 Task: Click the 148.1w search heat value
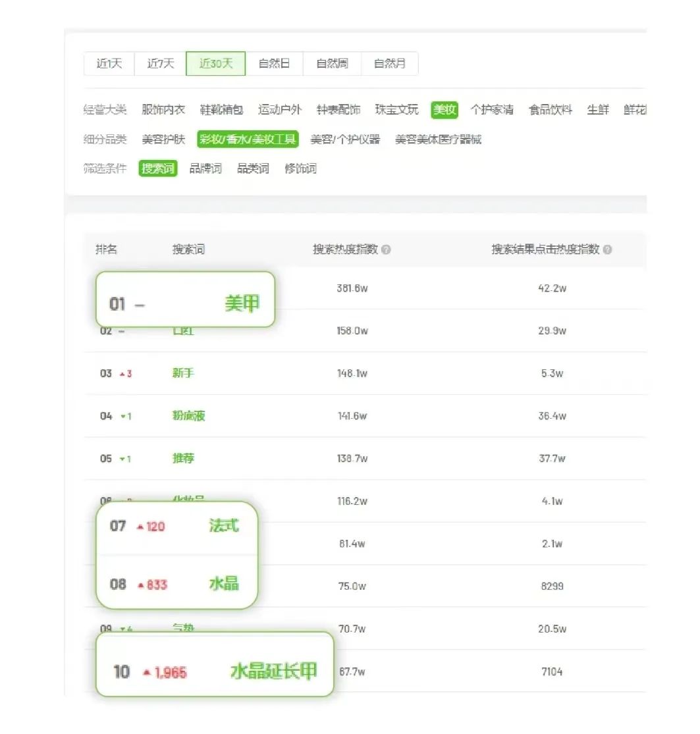coord(352,373)
